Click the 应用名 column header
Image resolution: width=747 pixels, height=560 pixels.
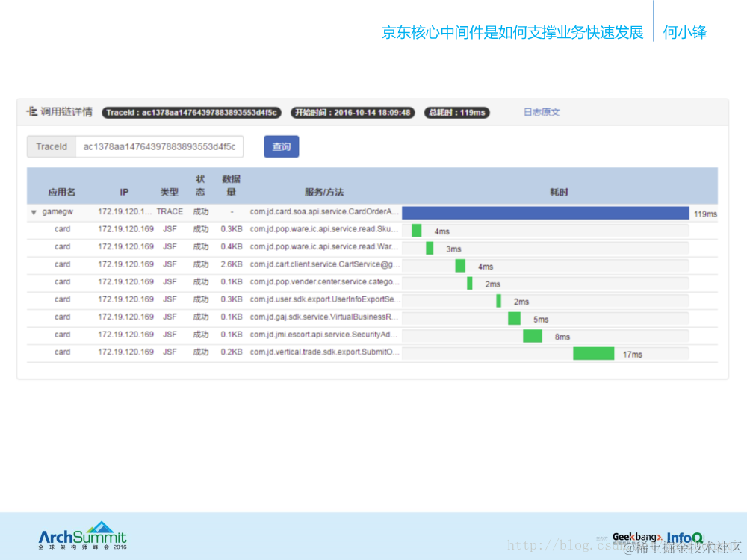pos(61,193)
